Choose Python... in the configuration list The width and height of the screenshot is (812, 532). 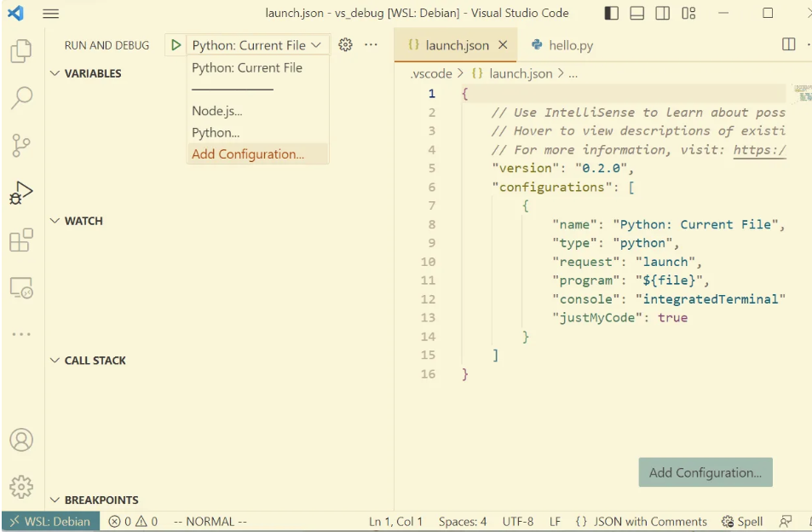(257, 133)
